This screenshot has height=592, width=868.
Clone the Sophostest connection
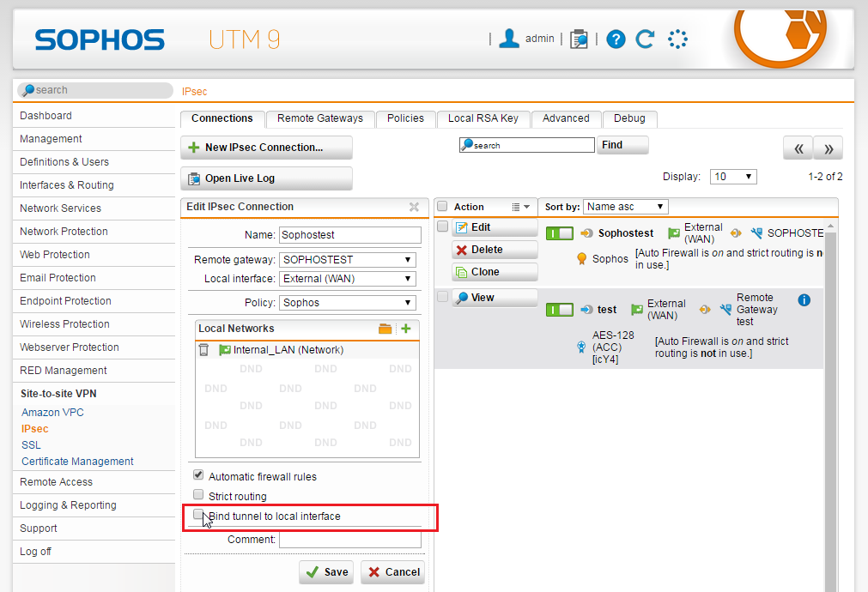495,272
